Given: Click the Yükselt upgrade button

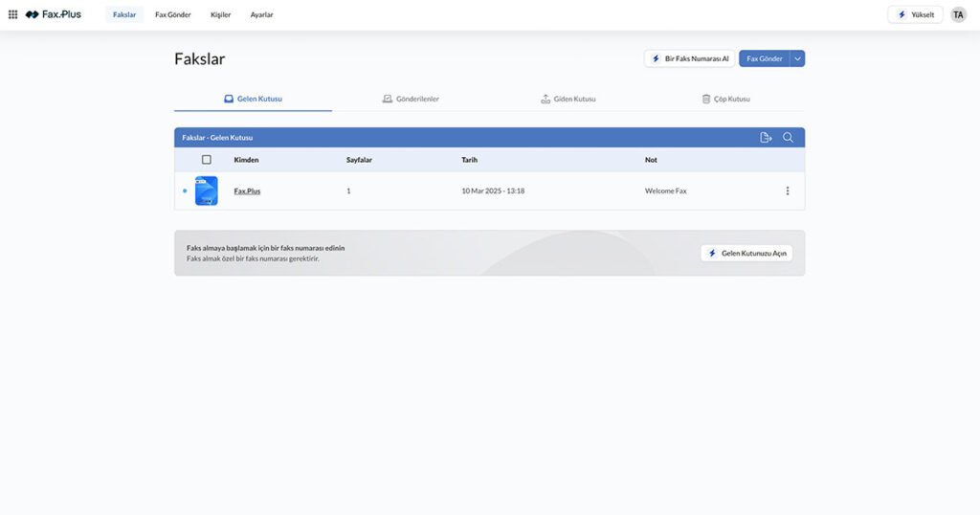Looking at the screenshot, I should [915, 14].
